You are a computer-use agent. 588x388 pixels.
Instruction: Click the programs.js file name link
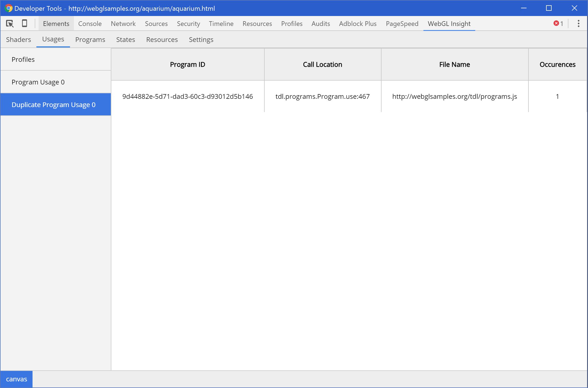tap(454, 96)
